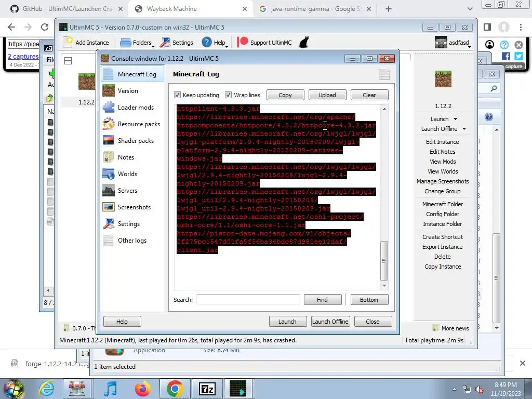Viewport: 532px width, 399px height.
Task: Switch to java-runtime-gamma Google browser tab
Action: click(315, 9)
